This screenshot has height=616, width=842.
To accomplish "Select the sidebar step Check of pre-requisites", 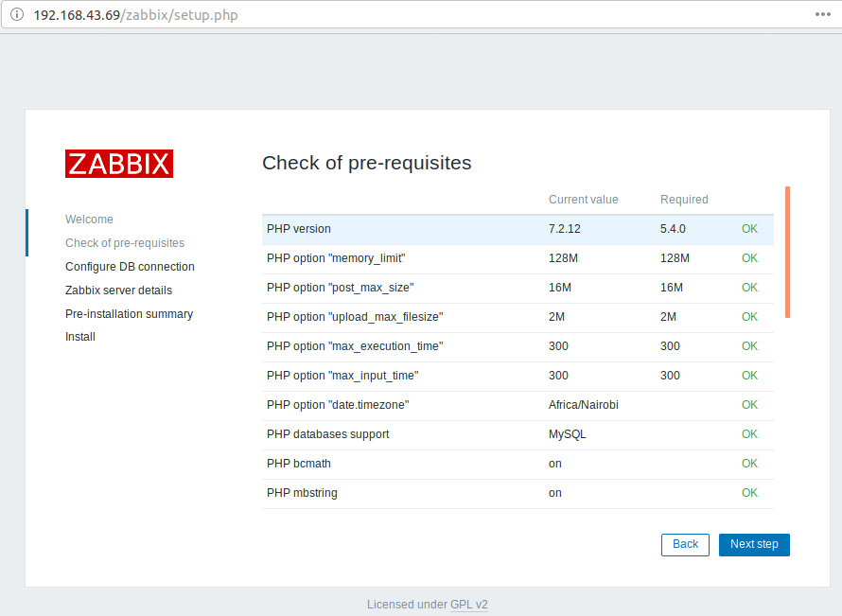I will [125, 243].
